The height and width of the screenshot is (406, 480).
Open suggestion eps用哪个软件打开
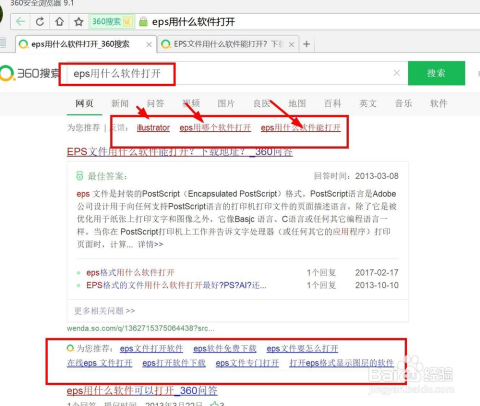pyautogui.click(x=215, y=128)
